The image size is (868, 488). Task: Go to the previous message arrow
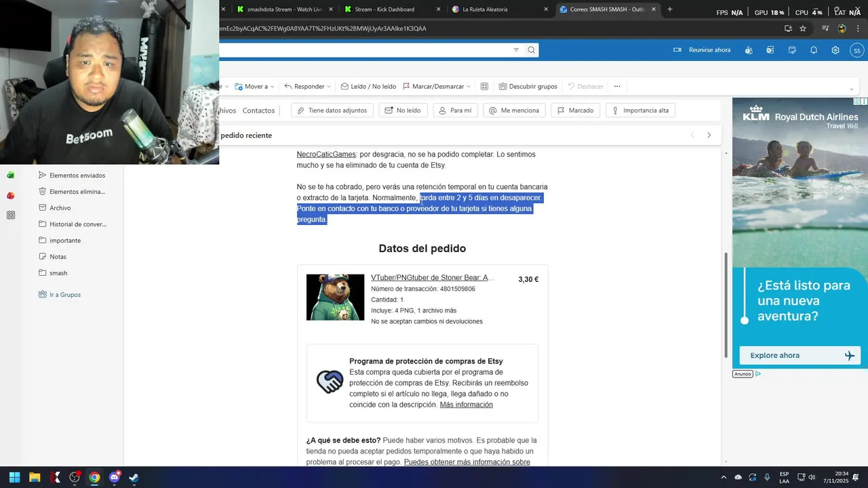click(x=692, y=136)
